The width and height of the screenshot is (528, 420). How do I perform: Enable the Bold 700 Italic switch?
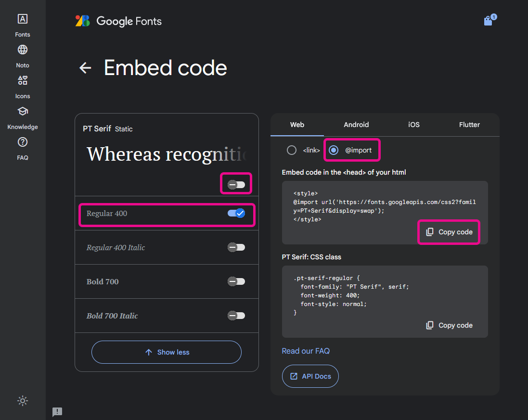pyautogui.click(x=236, y=316)
